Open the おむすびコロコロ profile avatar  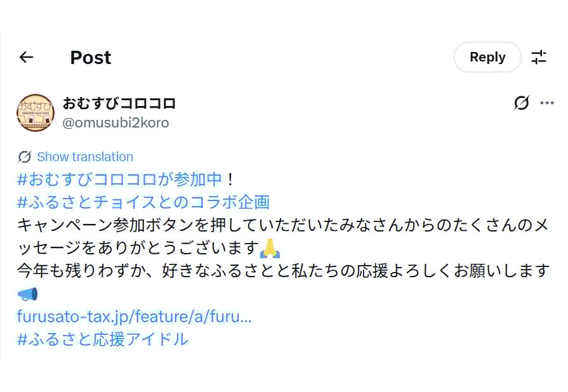point(35,112)
